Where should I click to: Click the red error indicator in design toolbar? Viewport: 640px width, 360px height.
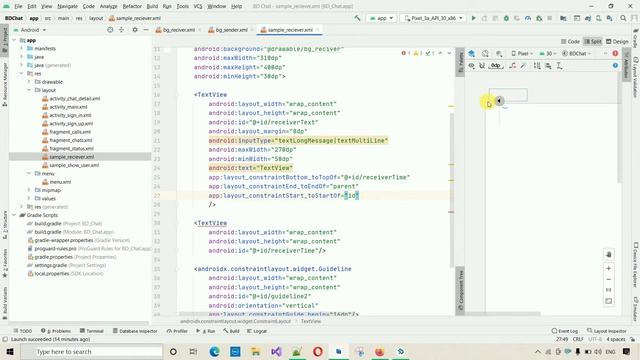coord(615,53)
